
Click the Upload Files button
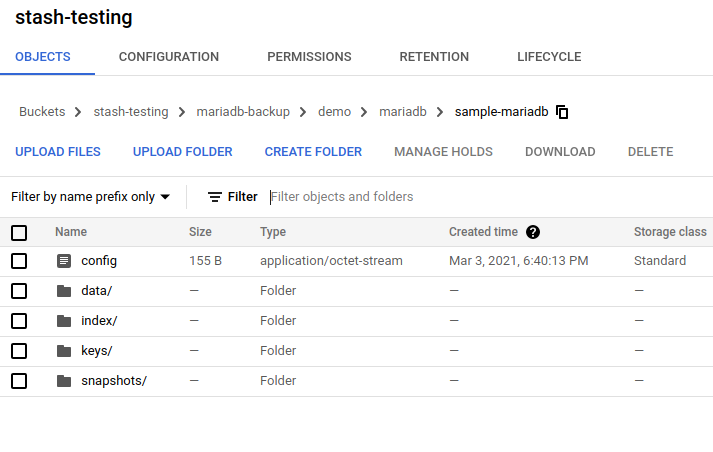click(58, 152)
